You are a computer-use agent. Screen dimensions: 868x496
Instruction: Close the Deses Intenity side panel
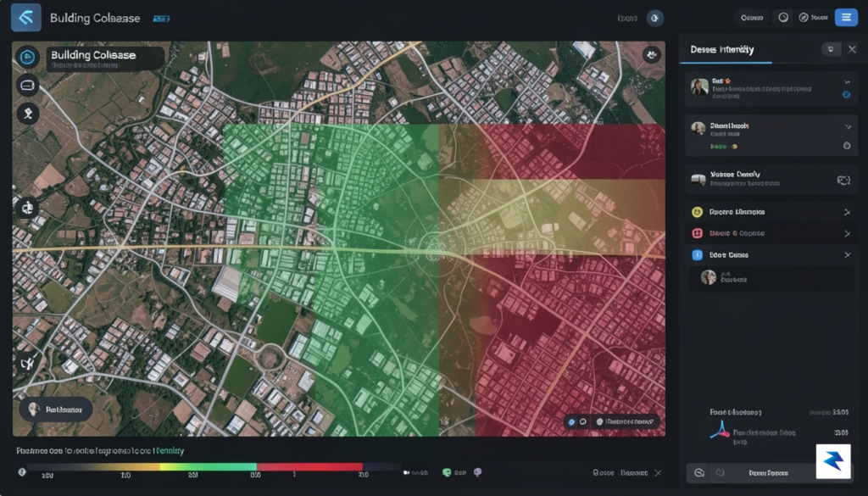point(852,49)
